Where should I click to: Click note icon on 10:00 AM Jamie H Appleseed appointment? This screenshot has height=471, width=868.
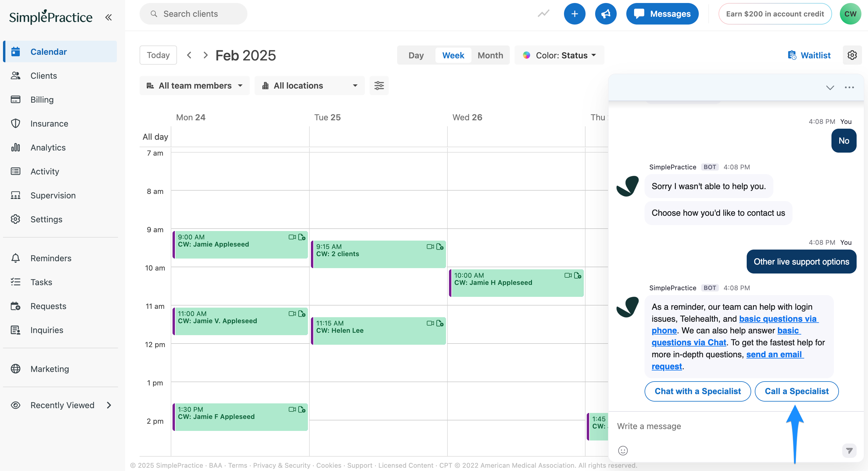(x=577, y=275)
